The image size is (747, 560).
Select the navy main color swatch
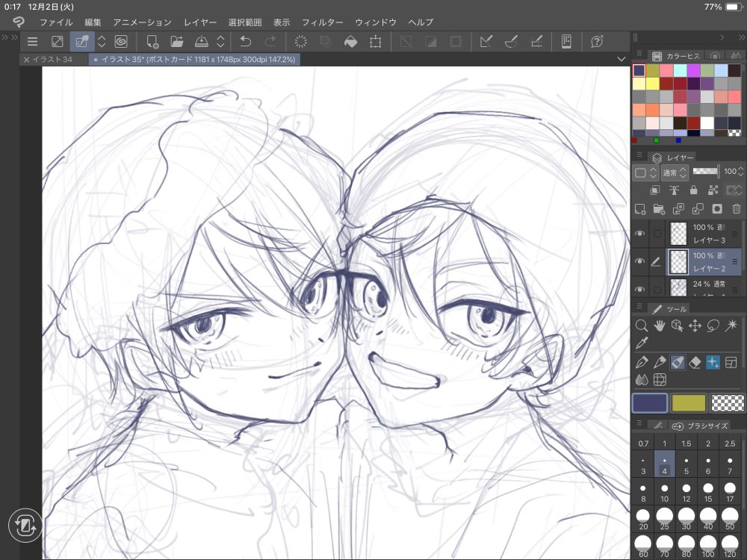649,403
